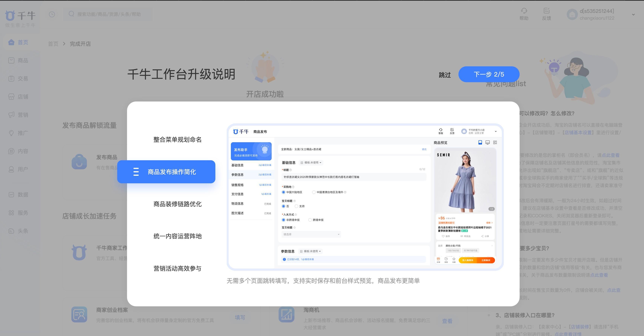Click 物流信息 step in preview sidebar
Viewport: 644px width, 336px height.
pos(251,204)
